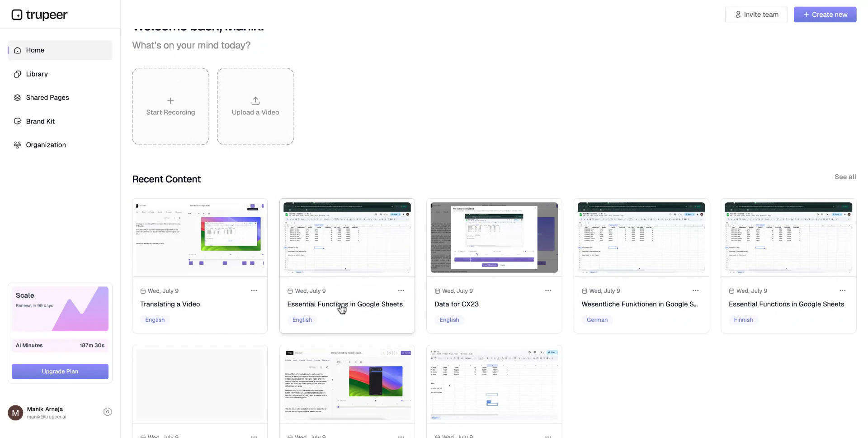Open See all recent content
The width and height of the screenshot is (868, 438).
click(x=845, y=177)
